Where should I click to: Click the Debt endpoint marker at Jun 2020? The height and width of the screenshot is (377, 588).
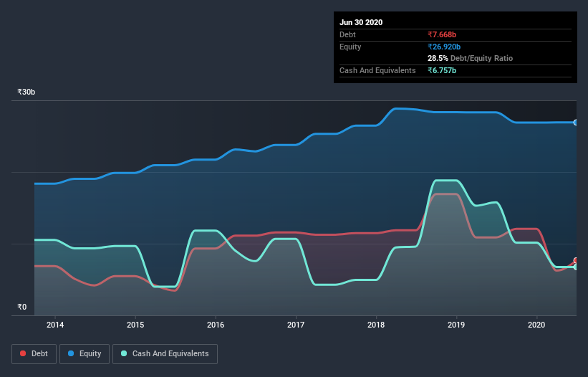pos(576,260)
